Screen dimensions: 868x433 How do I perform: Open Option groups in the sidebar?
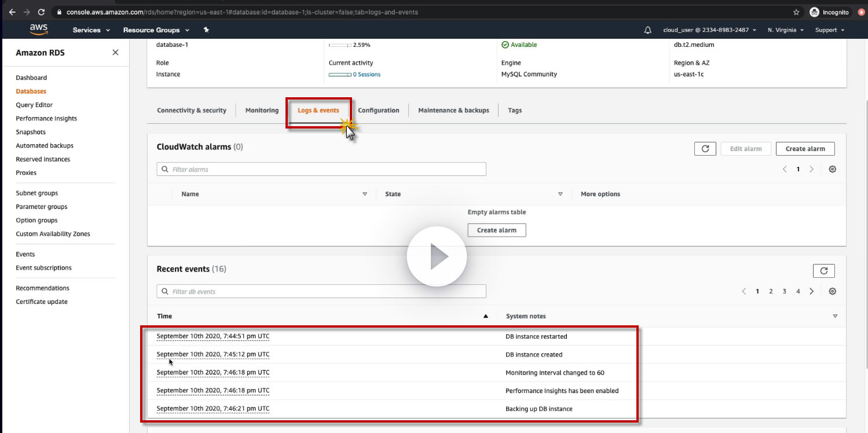coord(36,221)
